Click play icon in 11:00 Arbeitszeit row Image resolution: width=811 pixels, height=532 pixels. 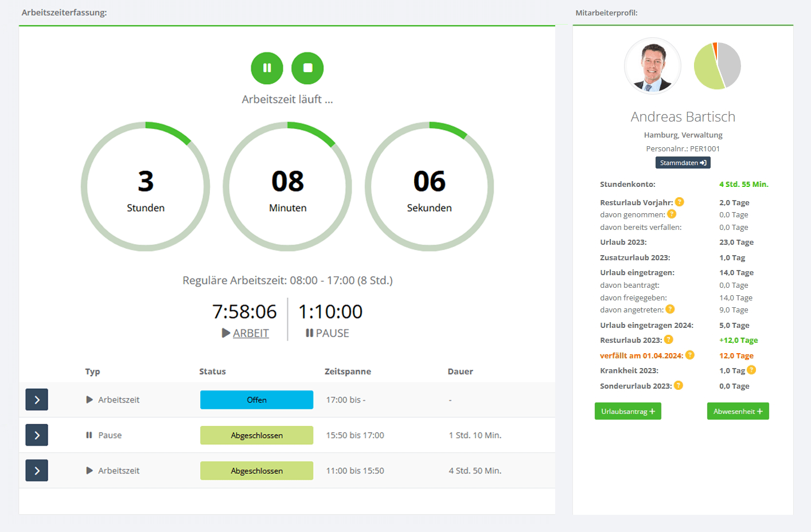coord(89,471)
